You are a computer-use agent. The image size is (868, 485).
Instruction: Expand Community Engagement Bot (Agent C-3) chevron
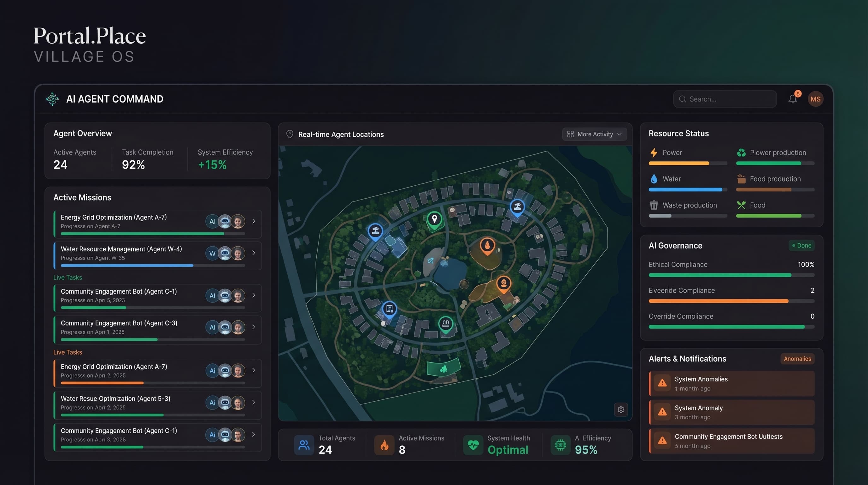[253, 327]
